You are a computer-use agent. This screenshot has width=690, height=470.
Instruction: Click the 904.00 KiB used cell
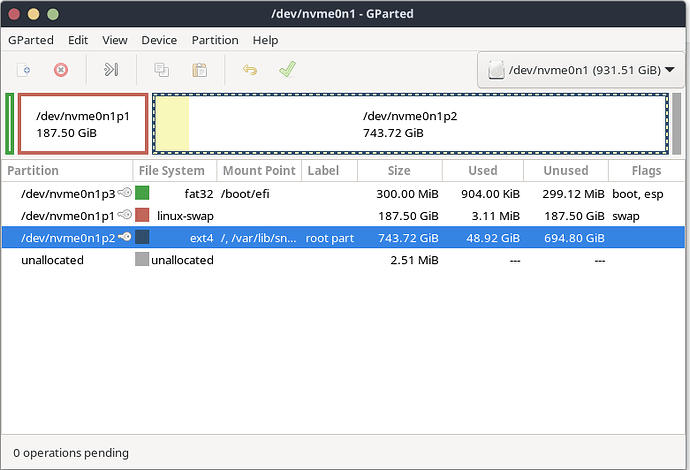point(490,194)
